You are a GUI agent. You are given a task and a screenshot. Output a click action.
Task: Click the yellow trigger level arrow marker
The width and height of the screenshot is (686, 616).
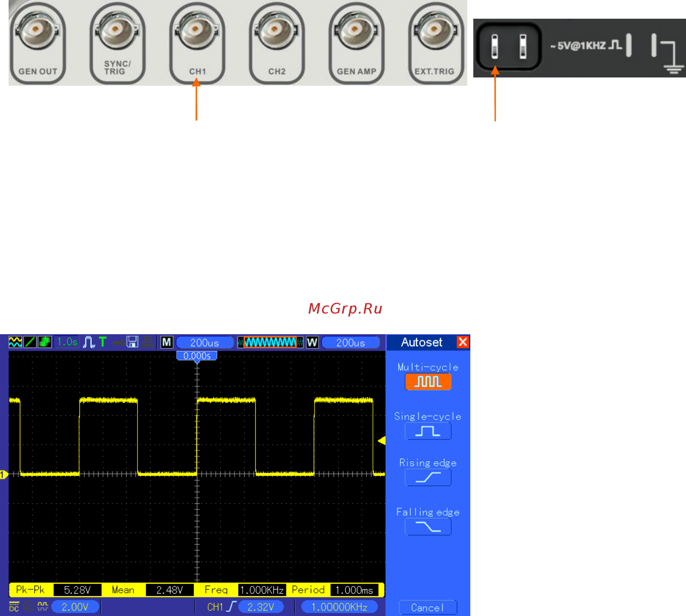pyautogui.click(x=382, y=440)
